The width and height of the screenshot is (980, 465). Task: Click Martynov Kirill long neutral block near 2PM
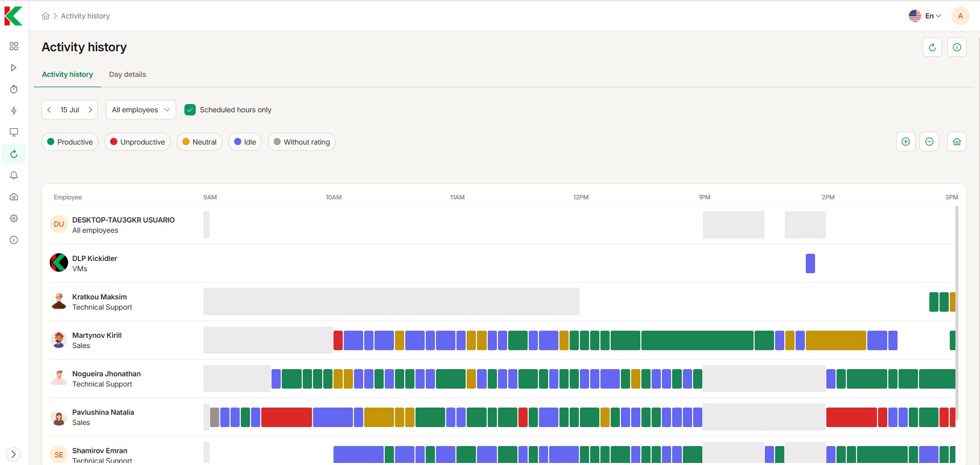click(836, 340)
